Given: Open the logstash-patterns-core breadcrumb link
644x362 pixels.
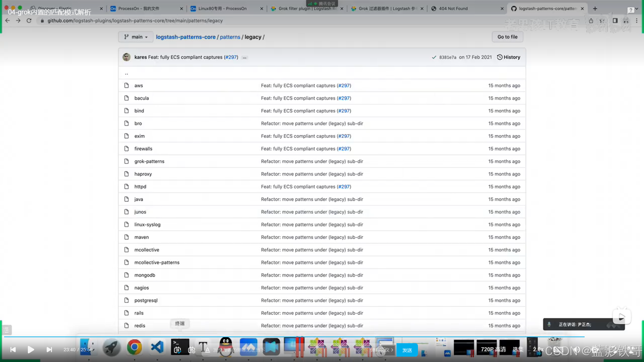Looking at the screenshot, I should [x=185, y=37].
